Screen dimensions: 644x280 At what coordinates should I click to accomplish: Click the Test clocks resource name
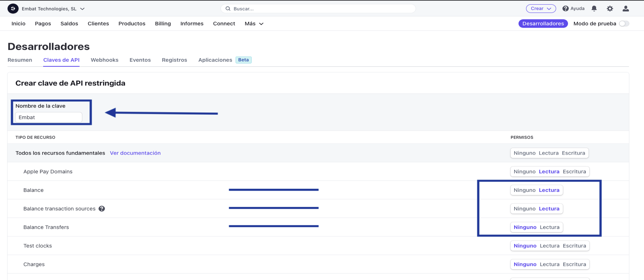[38, 246]
